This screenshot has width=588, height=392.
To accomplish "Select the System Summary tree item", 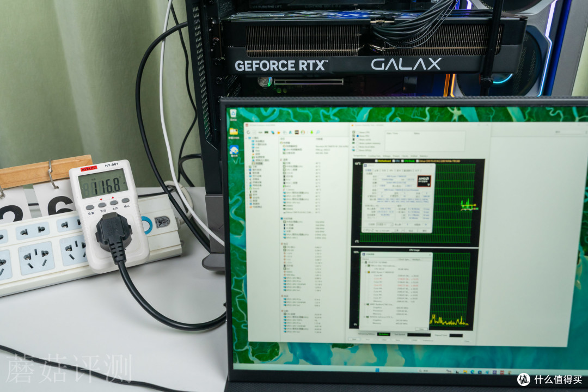I will tap(260, 141).
